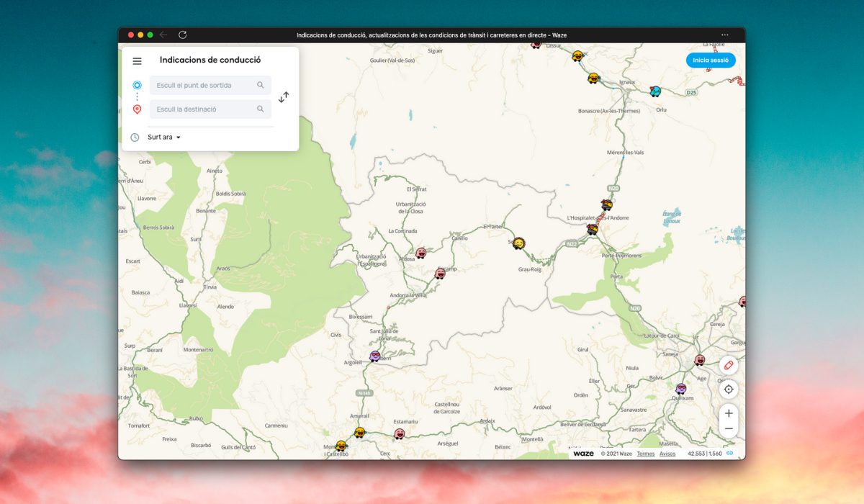Open the 'Termes' link in footer
The height and width of the screenshot is (504, 864).
point(645,454)
